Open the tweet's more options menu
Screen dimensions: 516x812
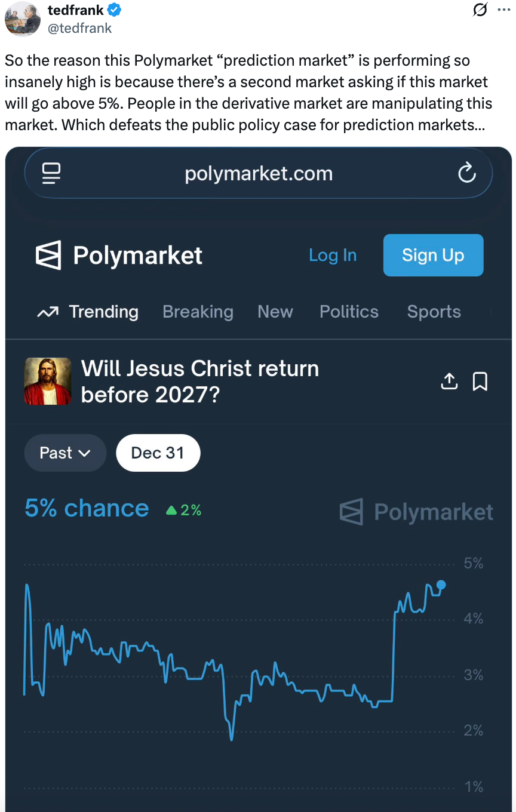tap(503, 10)
